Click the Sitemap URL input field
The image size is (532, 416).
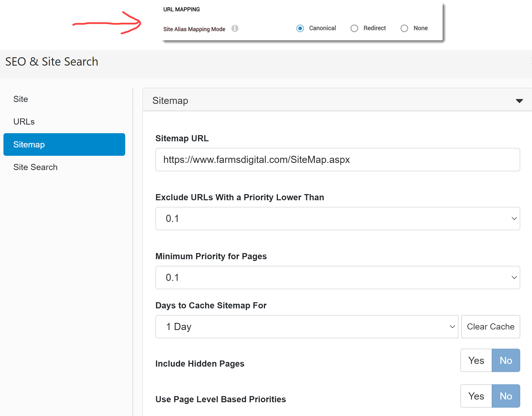click(338, 159)
